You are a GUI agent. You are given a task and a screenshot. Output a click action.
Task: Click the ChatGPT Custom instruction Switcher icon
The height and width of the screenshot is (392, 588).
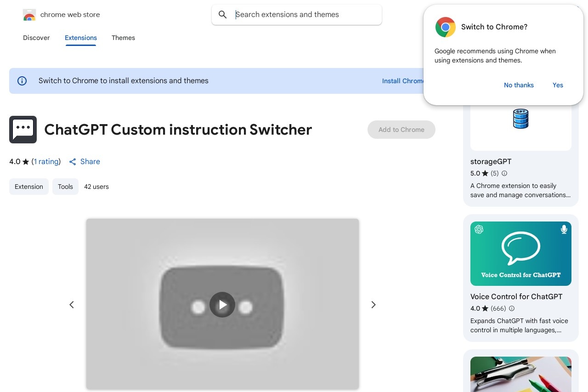point(23,130)
